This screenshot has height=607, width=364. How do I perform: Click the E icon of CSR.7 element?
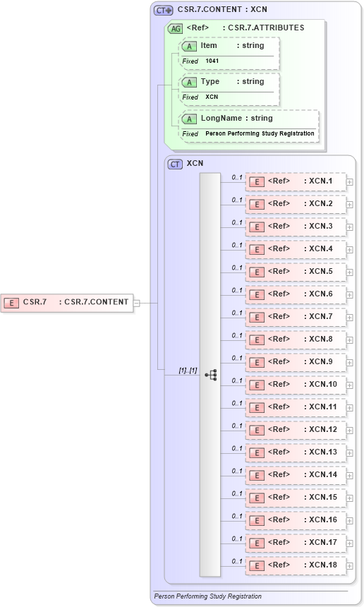[11, 303]
